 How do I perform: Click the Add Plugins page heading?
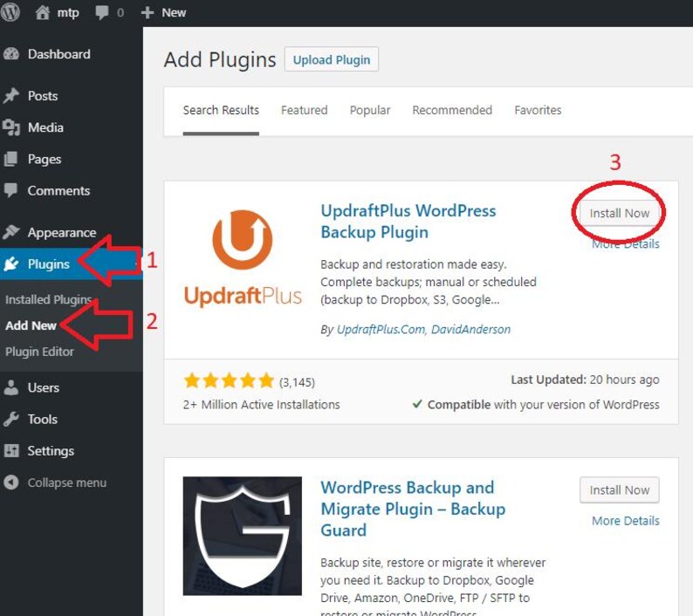coord(220,59)
